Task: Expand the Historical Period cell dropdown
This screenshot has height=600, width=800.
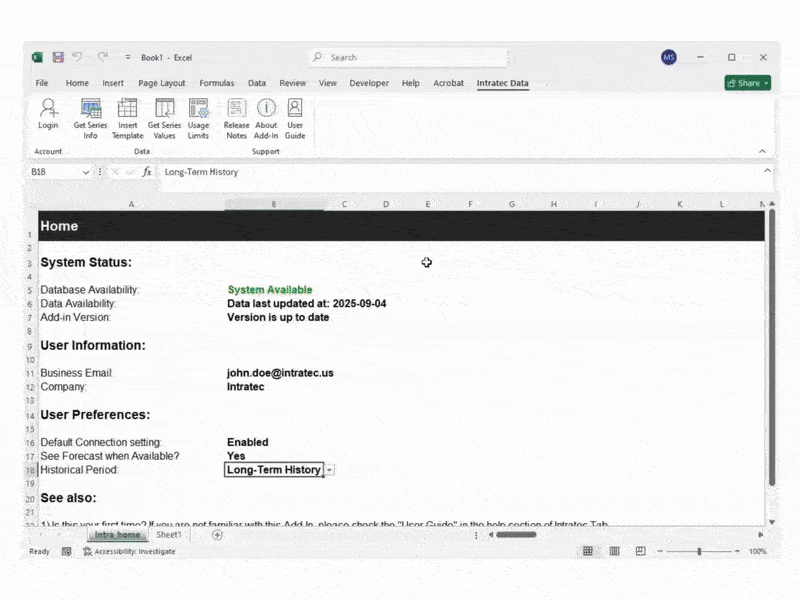Action: pos(331,470)
